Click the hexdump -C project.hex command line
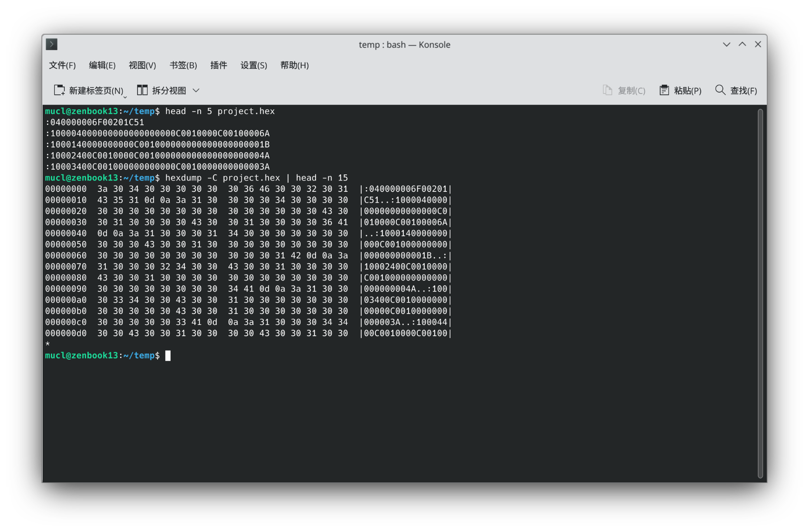This screenshot has height=532, width=809. click(x=256, y=178)
